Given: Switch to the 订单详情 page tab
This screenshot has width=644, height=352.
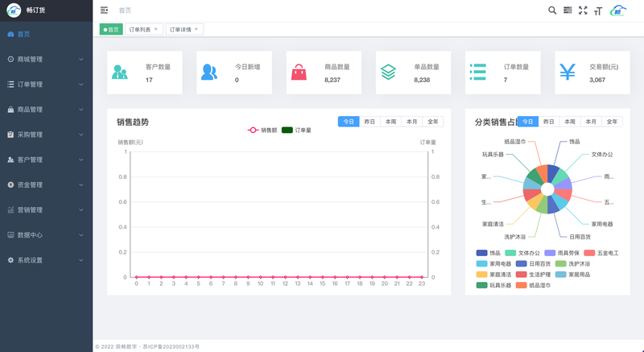Looking at the screenshot, I should 184,29.
